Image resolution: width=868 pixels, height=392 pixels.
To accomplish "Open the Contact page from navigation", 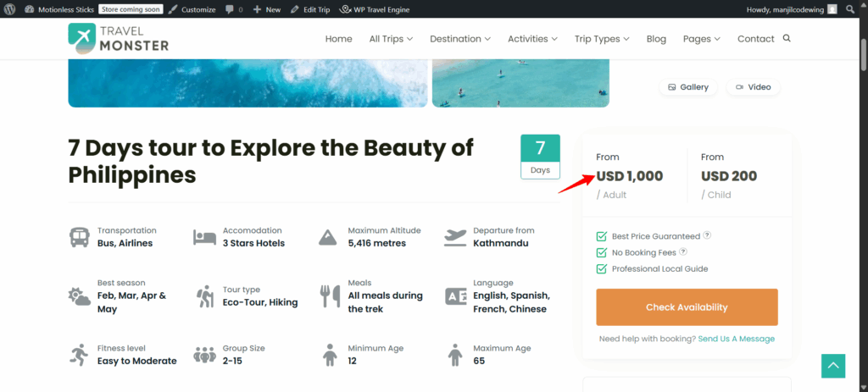I will [755, 39].
